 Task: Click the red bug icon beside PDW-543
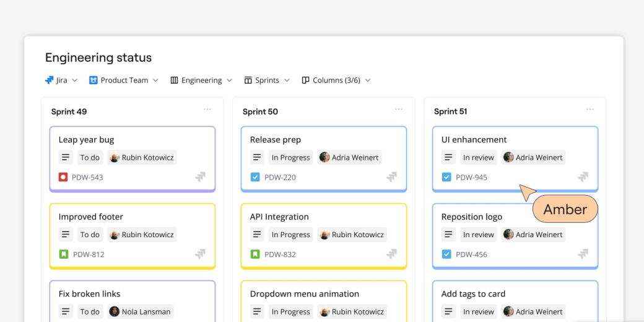63,177
